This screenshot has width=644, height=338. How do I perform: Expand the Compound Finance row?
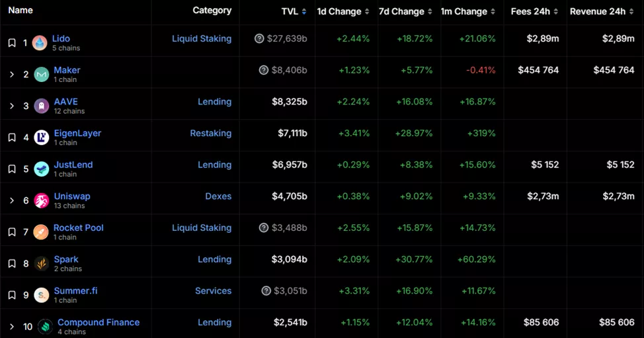[x=12, y=327]
